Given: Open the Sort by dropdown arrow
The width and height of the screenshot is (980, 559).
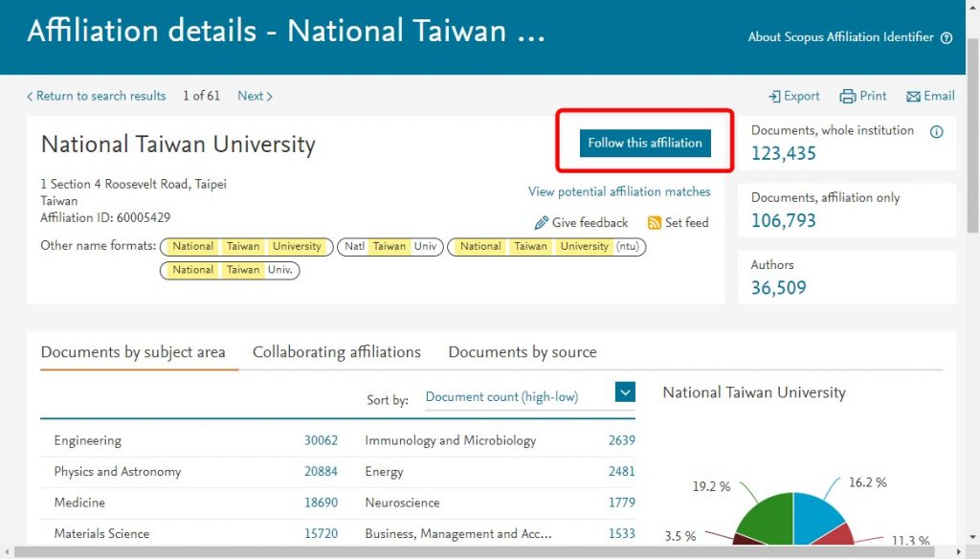Looking at the screenshot, I should point(625,392).
